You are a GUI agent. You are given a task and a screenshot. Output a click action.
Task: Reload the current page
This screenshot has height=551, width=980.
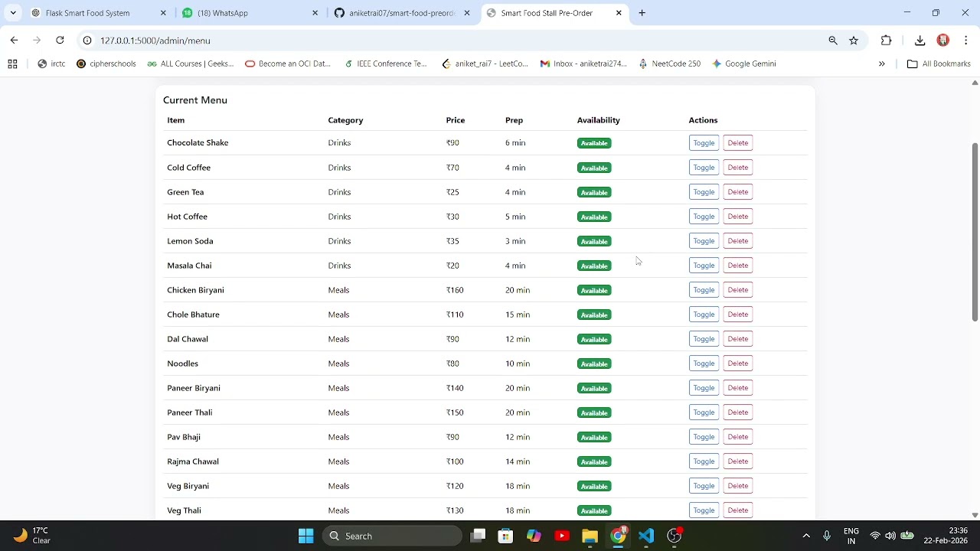[60, 41]
